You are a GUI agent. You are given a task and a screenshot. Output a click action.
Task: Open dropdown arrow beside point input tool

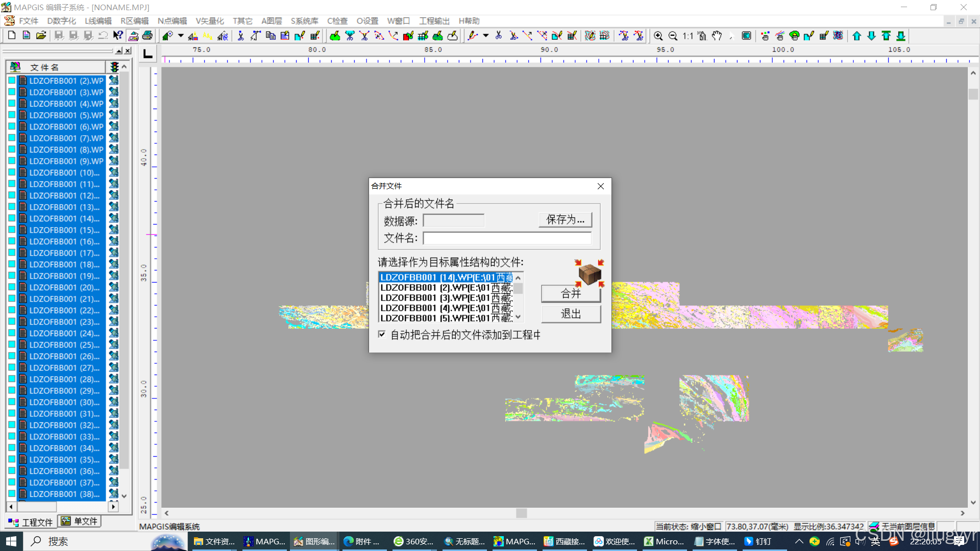pos(181,35)
